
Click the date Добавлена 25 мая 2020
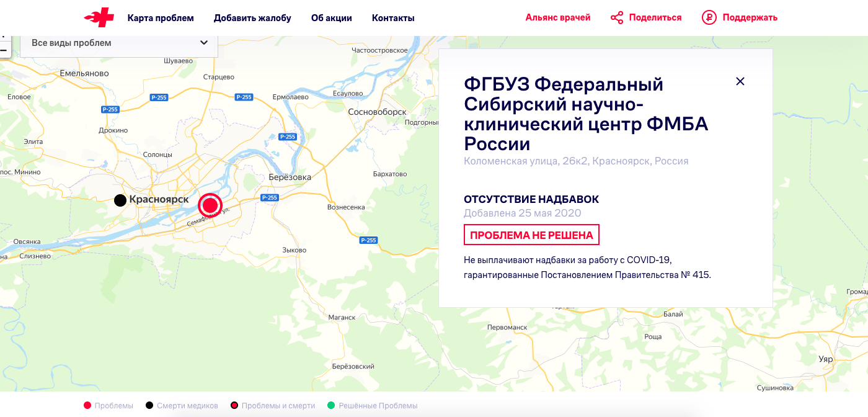(523, 213)
